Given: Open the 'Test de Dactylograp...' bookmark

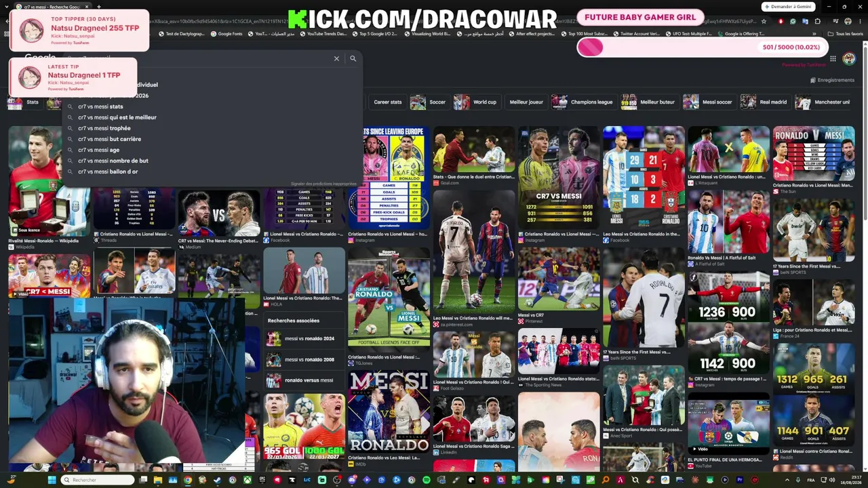Looking at the screenshot, I should click(x=180, y=34).
